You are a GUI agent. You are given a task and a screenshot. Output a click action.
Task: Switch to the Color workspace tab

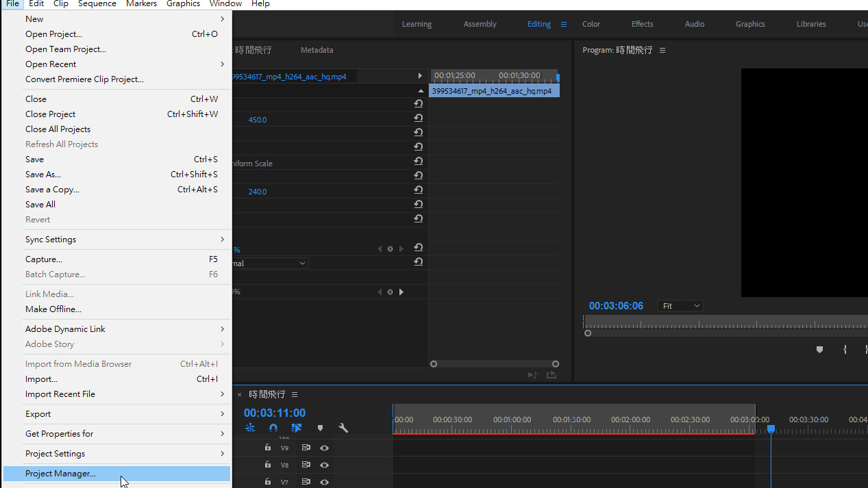click(591, 24)
